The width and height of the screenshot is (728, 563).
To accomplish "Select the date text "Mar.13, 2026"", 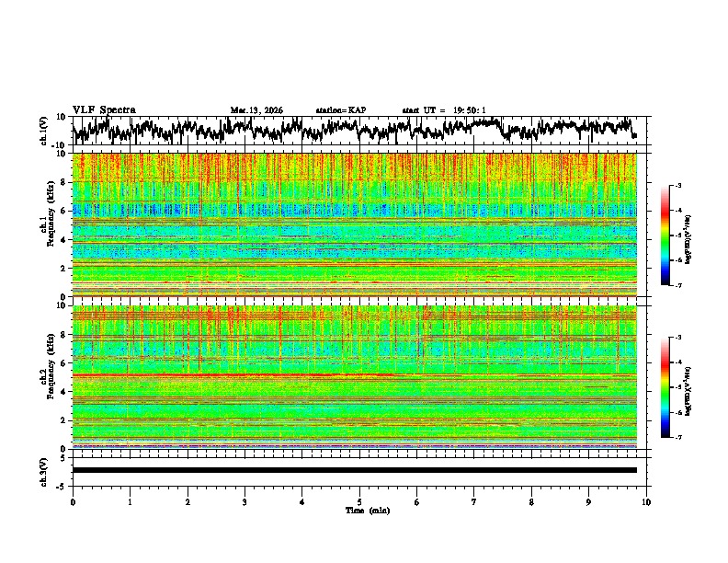I will 256,110.
